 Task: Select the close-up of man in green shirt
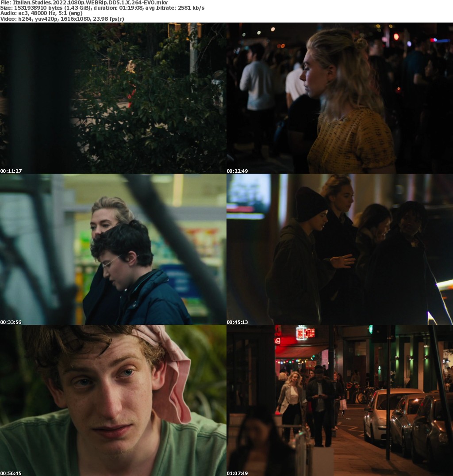pyautogui.click(x=113, y=400)
